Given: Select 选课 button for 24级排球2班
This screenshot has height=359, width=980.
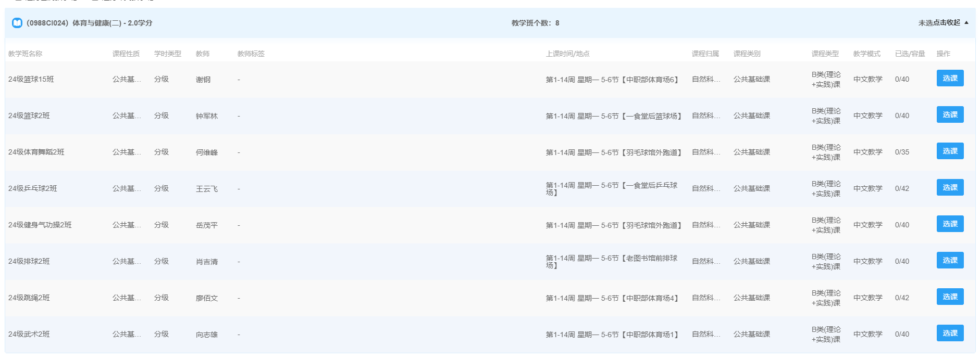Looking at the screenshot, I should [x=949, y=261].
